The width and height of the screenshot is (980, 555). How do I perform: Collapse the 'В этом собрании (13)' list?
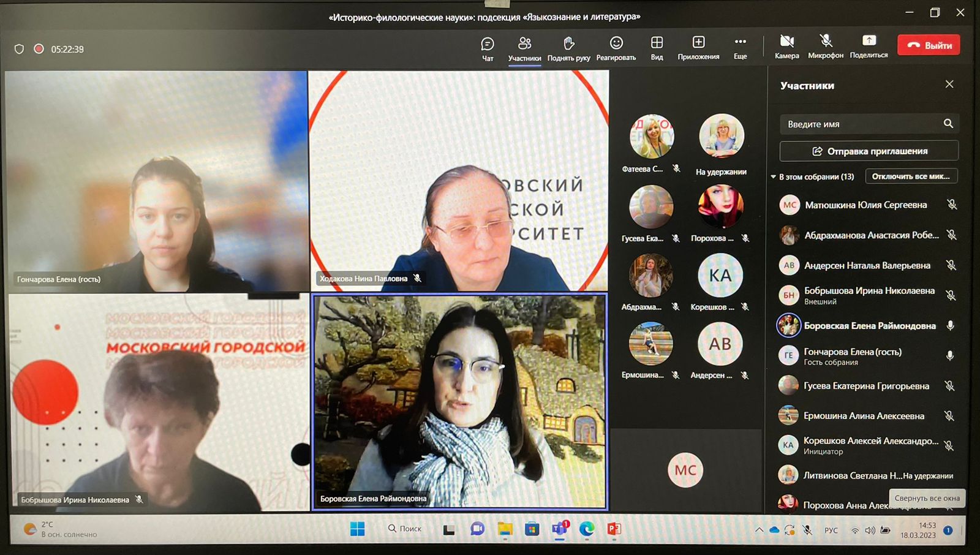[774, 177]
